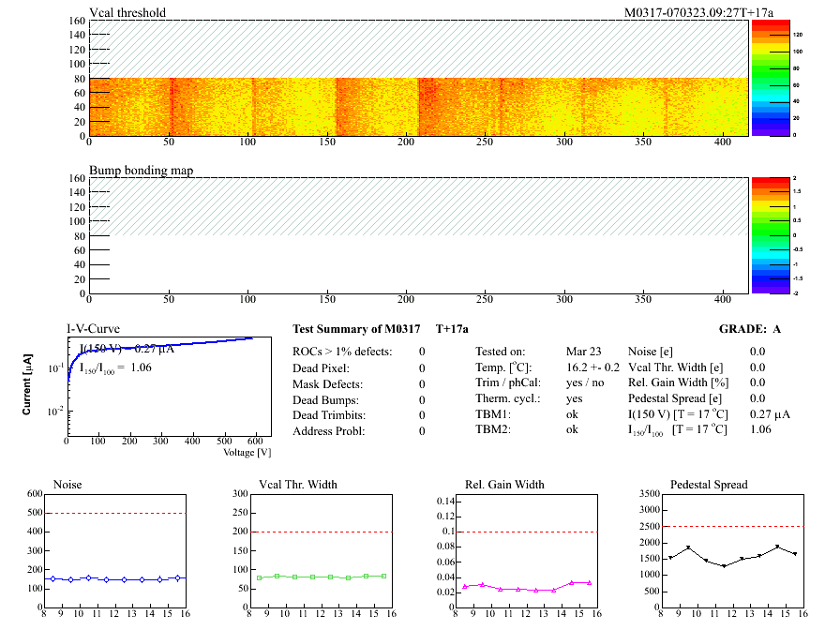The height and width of the screenshot is (630, 840).
Task: Click the I-V-Curve plot title
Action: (x=92, y=329)
